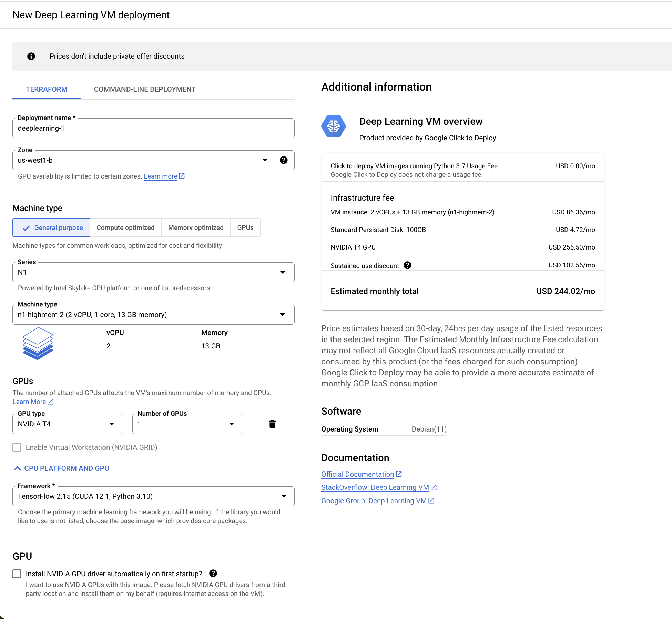
Task: Click the Deployment name input field
Action: pyautogui.click(x=153, y=129)
